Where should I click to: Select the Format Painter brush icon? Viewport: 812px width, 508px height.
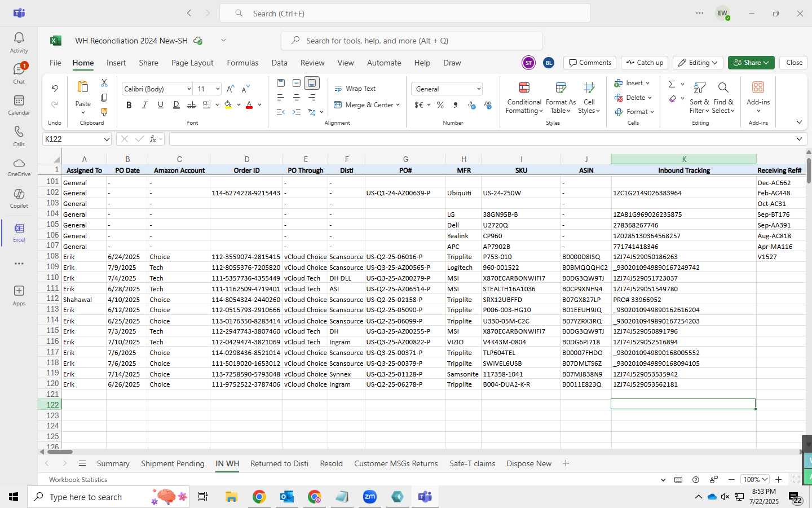tap(104, 112)
